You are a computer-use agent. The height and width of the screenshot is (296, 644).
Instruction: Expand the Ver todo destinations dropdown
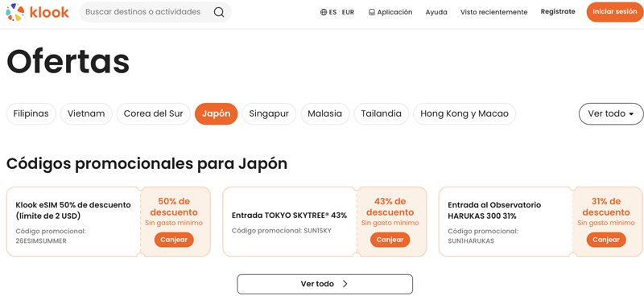point(611,113)
